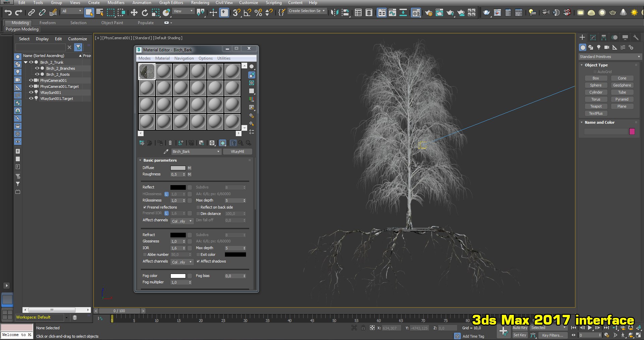
Task: Choose the Select and Move tool
Action: tap(134, 13)
